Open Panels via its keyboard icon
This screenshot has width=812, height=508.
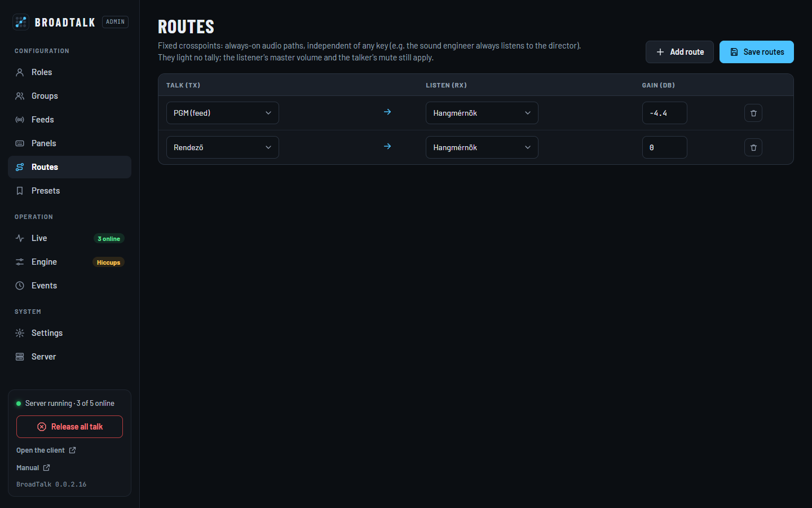pos(20,143)
